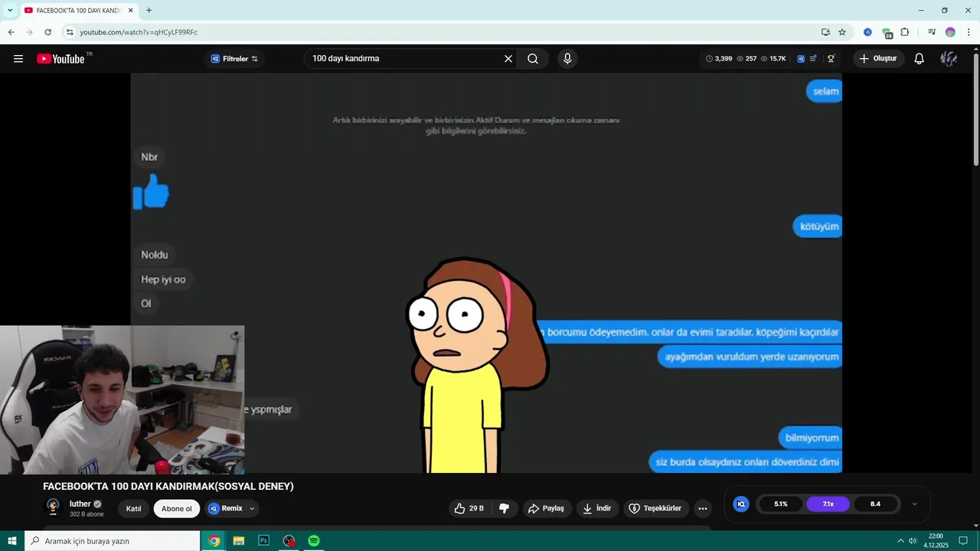Open the Windows Start menu

click(11, 541)
